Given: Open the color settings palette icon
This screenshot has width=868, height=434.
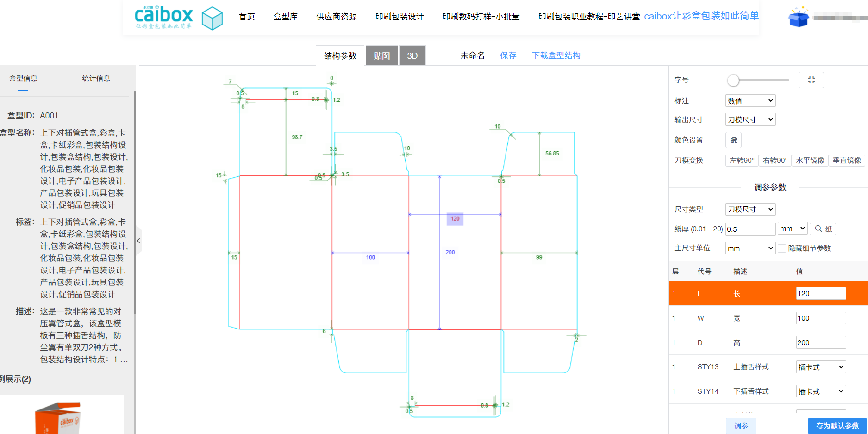Looking at the screenshot, I should [733, 140].
